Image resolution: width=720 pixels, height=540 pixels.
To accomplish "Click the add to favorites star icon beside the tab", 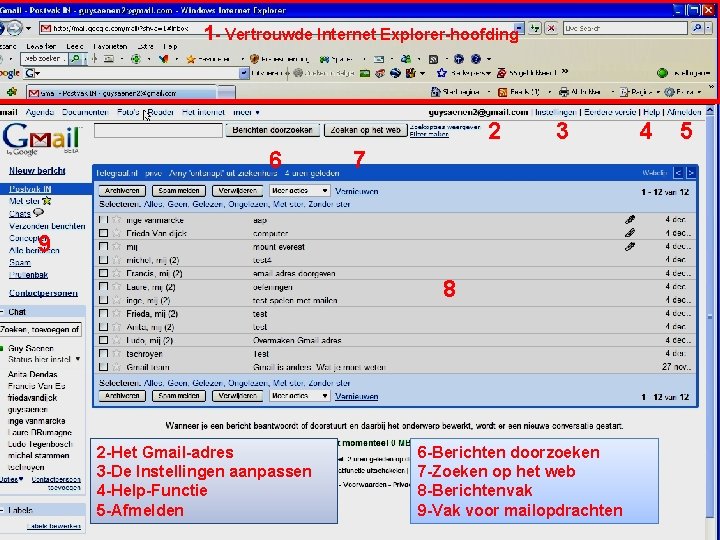I will click(x=11, y=92).
